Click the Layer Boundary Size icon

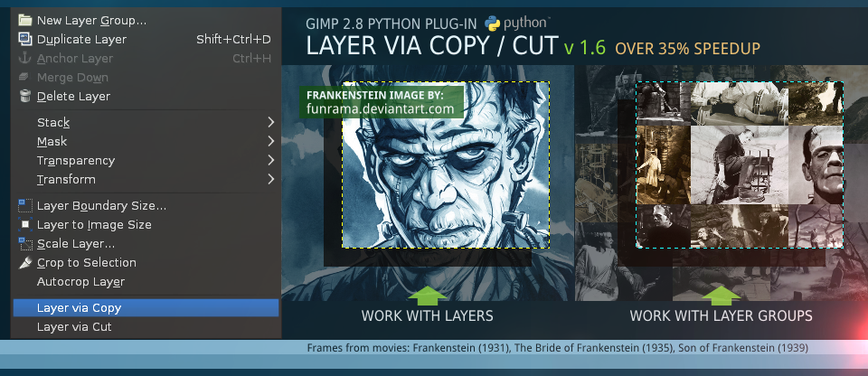(x=25, y=205)
